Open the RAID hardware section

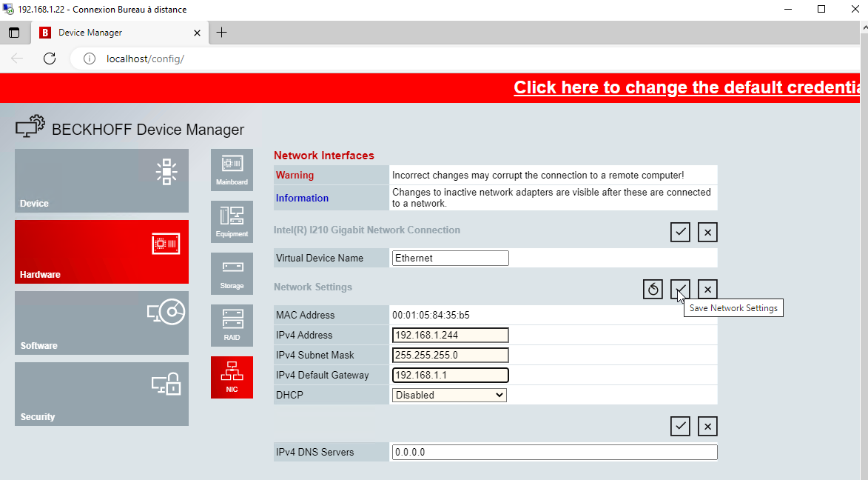click(x=232, y=325)
